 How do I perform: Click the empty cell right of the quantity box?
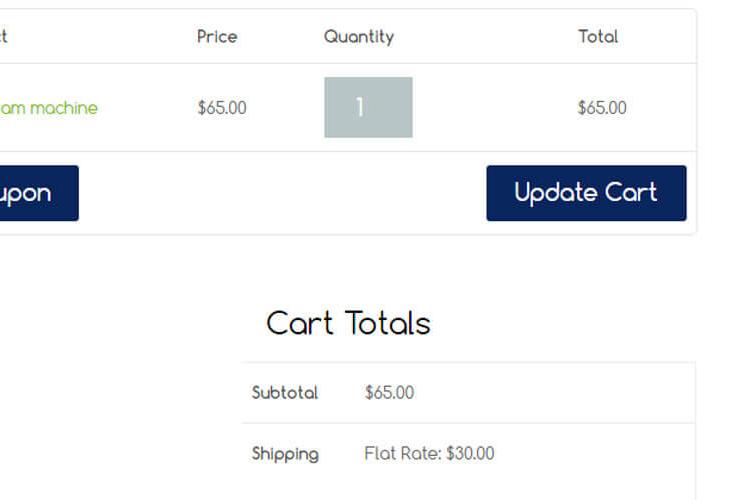(x=493, y=107)
